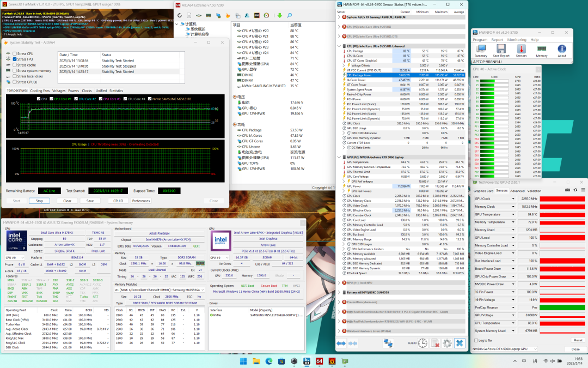
Task: Open Summary in the HWiNFO main window
Action: (481, 51)
